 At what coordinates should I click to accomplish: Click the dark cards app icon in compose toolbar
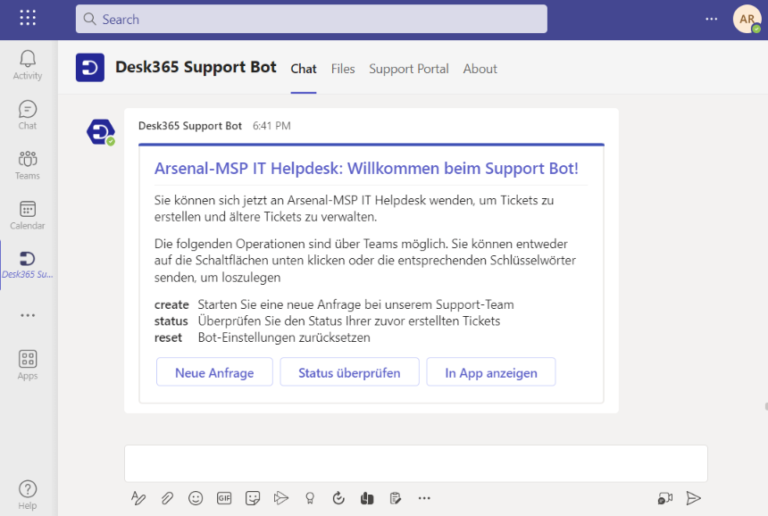point(367,498)
